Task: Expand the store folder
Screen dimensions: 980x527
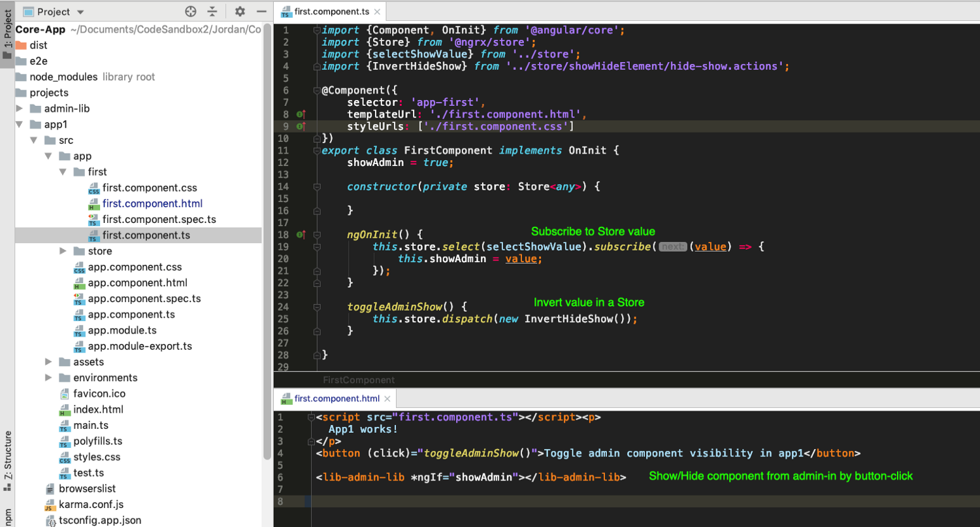Action: pyautogui.click(x=63, y=251)
